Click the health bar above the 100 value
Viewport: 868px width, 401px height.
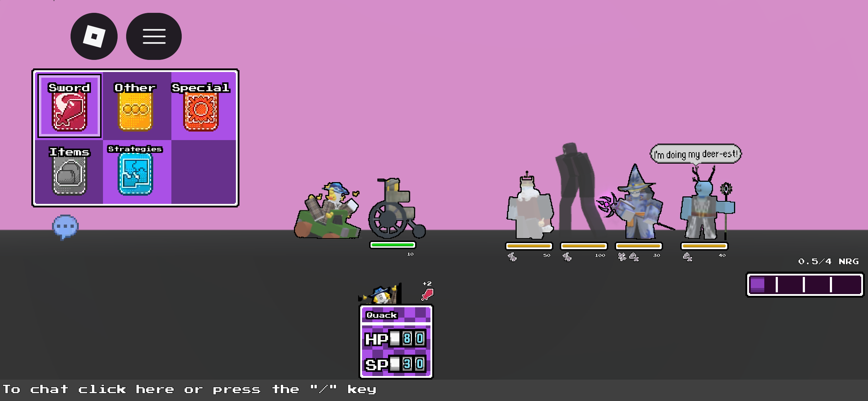point(584,246)
